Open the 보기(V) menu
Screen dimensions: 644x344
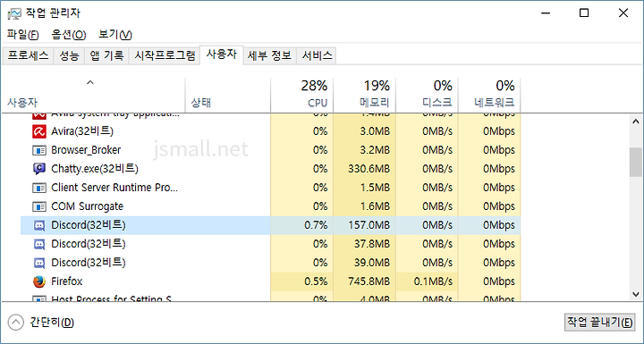tap(115, 35)
